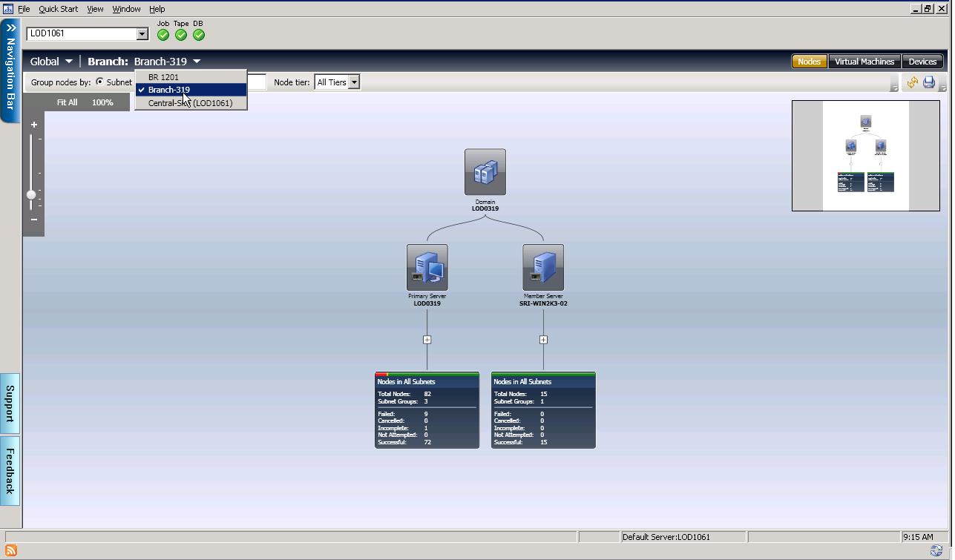Open the Support side tab
The height and width of the screenshot is (560, 955).
[x=10, y=403]
